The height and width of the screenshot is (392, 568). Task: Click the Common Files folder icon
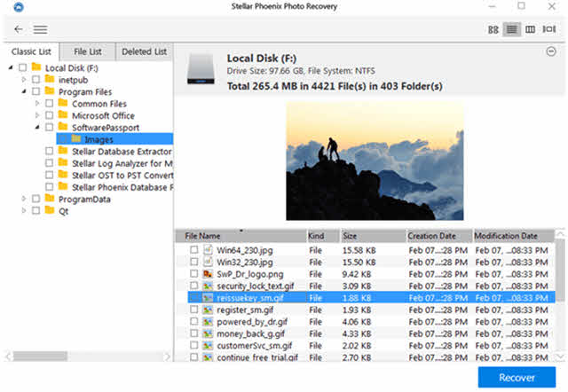click(x=63, y=103)
